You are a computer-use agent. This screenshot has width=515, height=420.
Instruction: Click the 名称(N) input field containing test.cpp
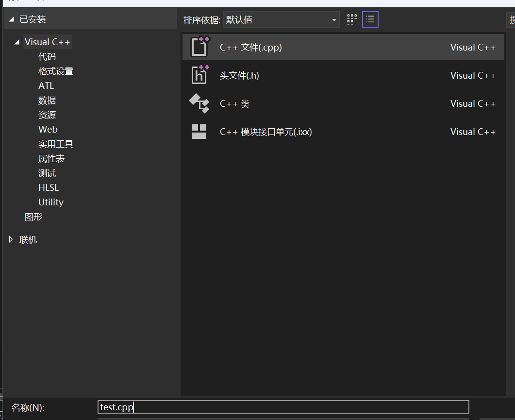(x=283, y=407)
